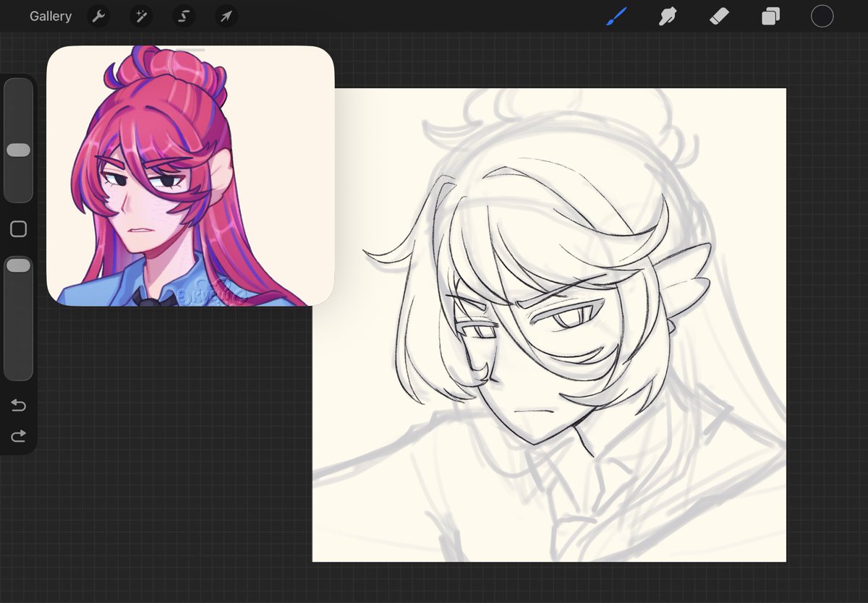The height and width of the screenshot is (603, 868).
Task: Undo the last stroke
Action: click(x=19, y=406)
